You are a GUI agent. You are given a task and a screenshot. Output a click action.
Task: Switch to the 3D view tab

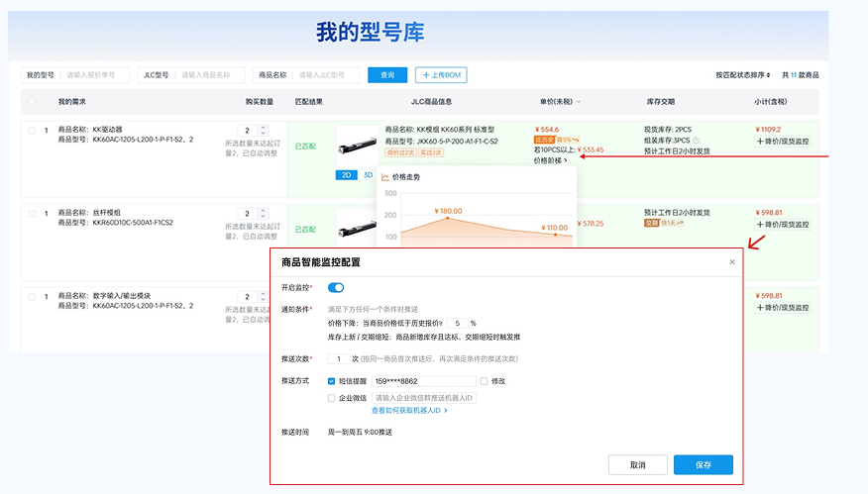tap(368, 175)
